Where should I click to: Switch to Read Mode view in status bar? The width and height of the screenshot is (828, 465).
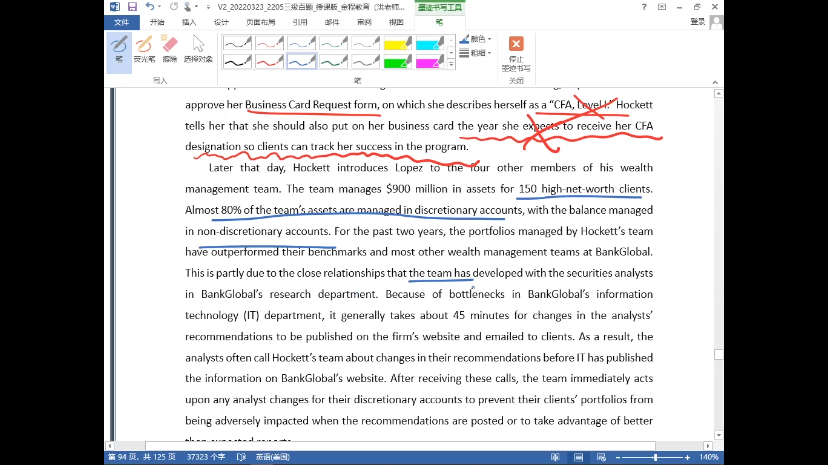(553, 457)
